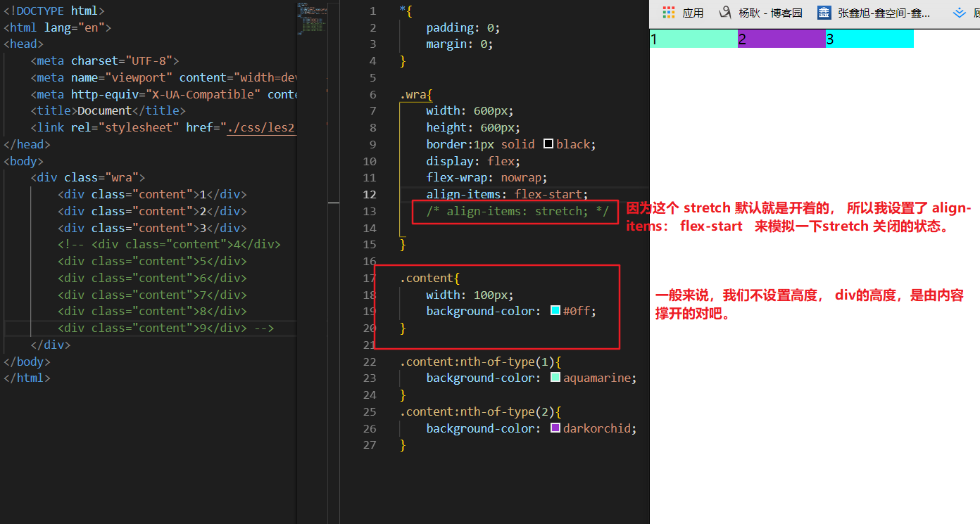
Task: Click the 张鑫旭 blue bookmark favicon
Action: pos(824,13)
